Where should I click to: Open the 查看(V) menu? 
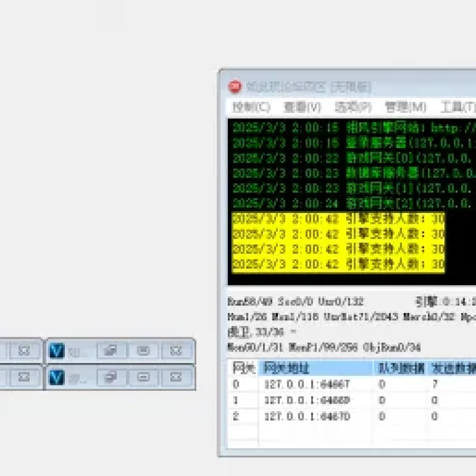(x=302, y=107)
